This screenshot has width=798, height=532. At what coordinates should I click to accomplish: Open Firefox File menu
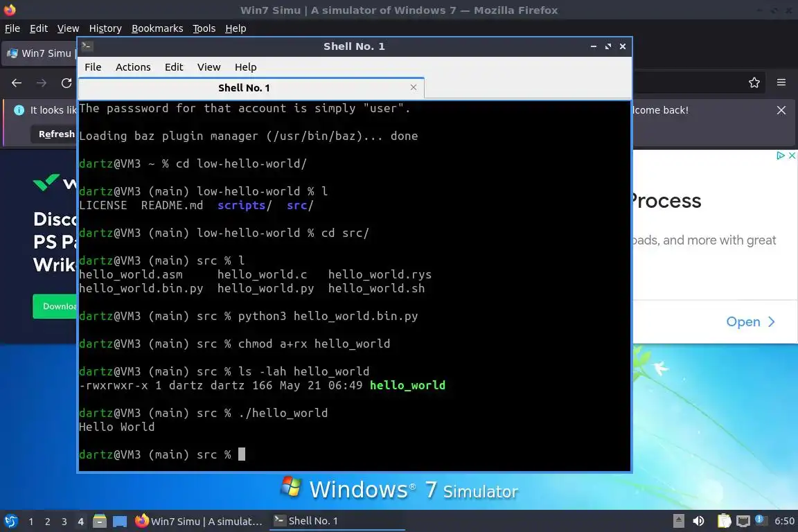(12, 28)
